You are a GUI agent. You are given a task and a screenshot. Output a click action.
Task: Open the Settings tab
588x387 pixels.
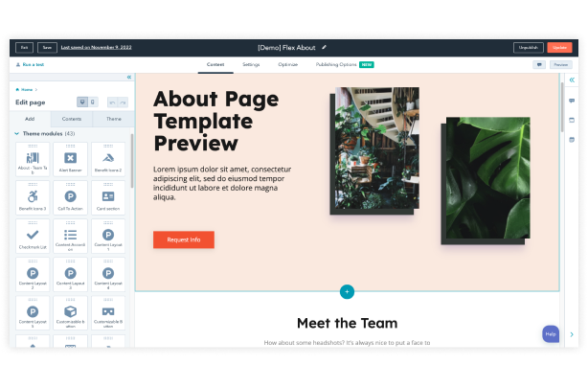pyautogui.click(x=251, y=64)
